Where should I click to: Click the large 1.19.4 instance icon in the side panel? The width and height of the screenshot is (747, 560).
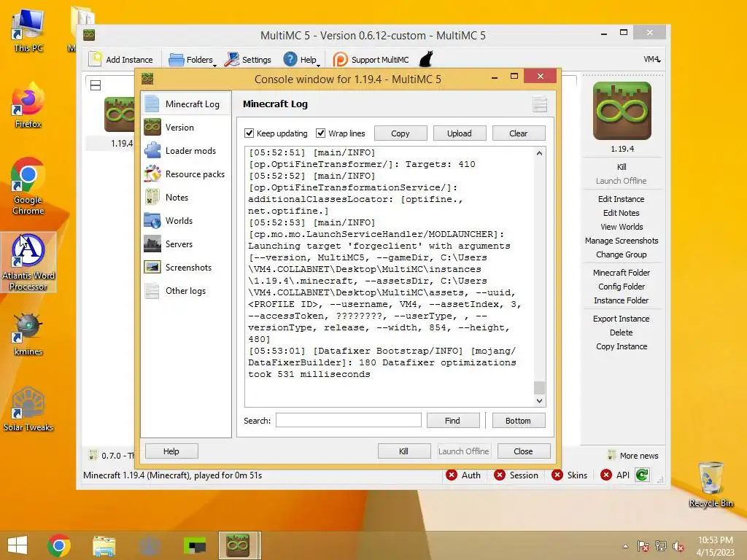tap(622, 111)
